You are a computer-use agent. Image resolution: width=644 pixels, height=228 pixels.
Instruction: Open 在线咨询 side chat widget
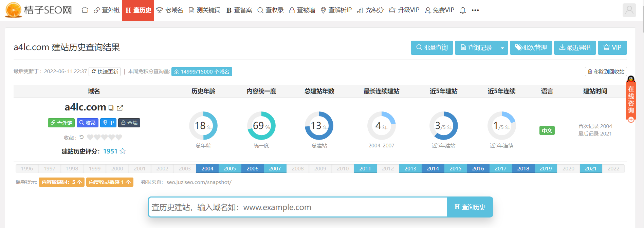pyautogui.click(x=631, y=99)
